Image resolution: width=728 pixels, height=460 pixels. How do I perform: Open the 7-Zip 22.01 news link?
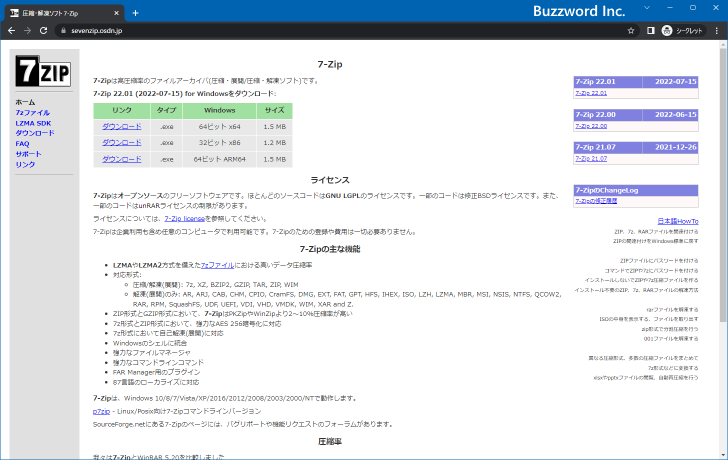coord(591,93)
